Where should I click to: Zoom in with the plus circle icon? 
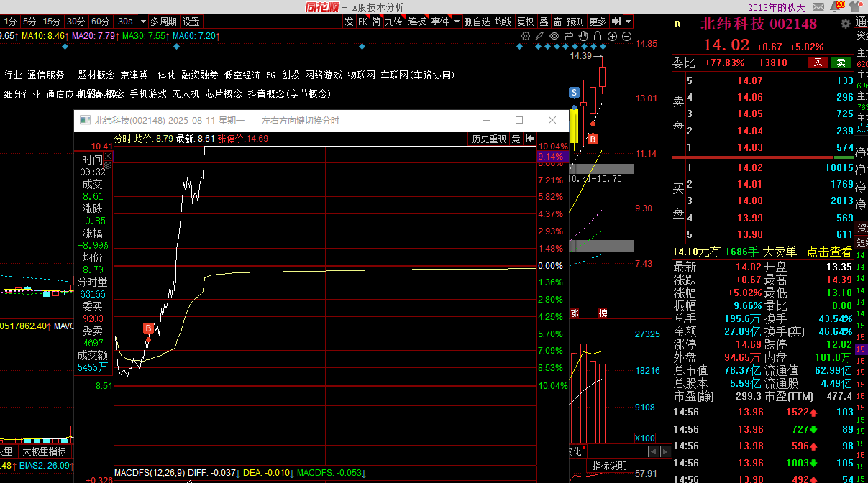point(612,36)
